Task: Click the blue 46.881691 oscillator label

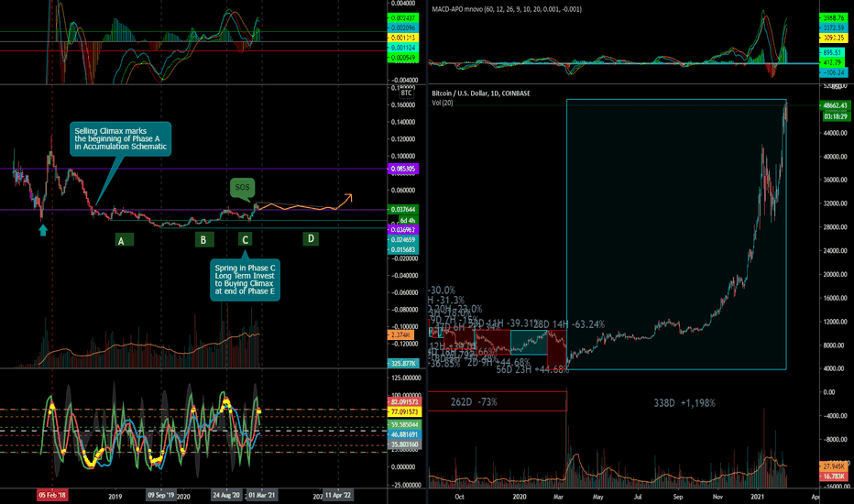Action: [x=404, y=434]
